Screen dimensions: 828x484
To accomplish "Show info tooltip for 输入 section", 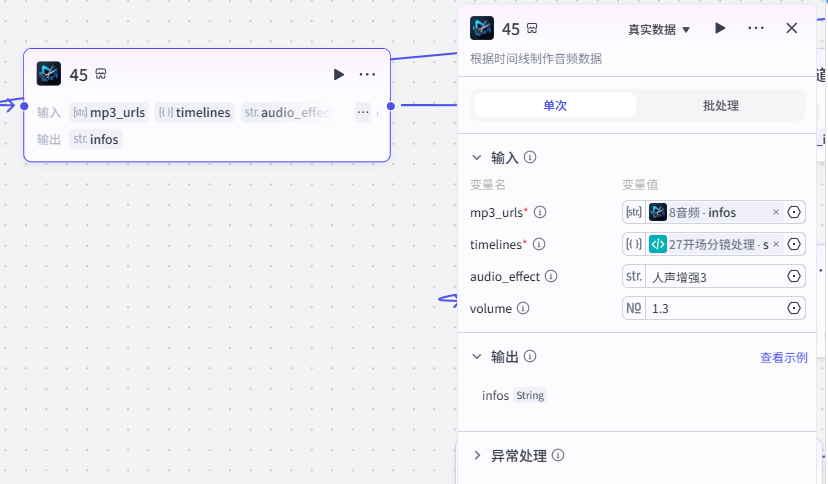I will click(530, 157).
